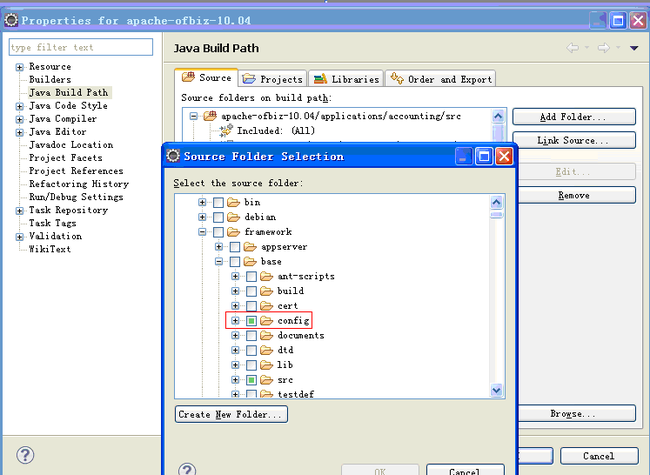Viewport: 650px width, 475px height.
Task: Click the Included filter icon
Action: point(226,131)
